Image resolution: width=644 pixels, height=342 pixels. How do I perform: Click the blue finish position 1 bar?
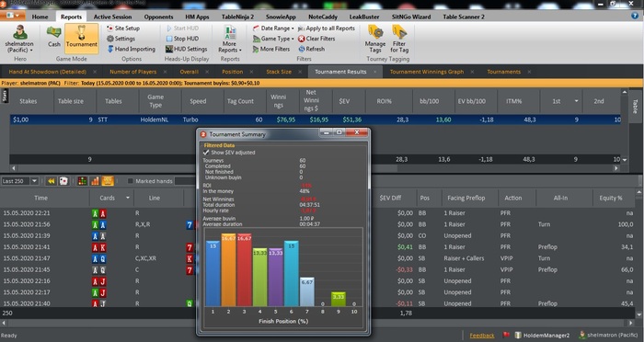pos(213,273)
